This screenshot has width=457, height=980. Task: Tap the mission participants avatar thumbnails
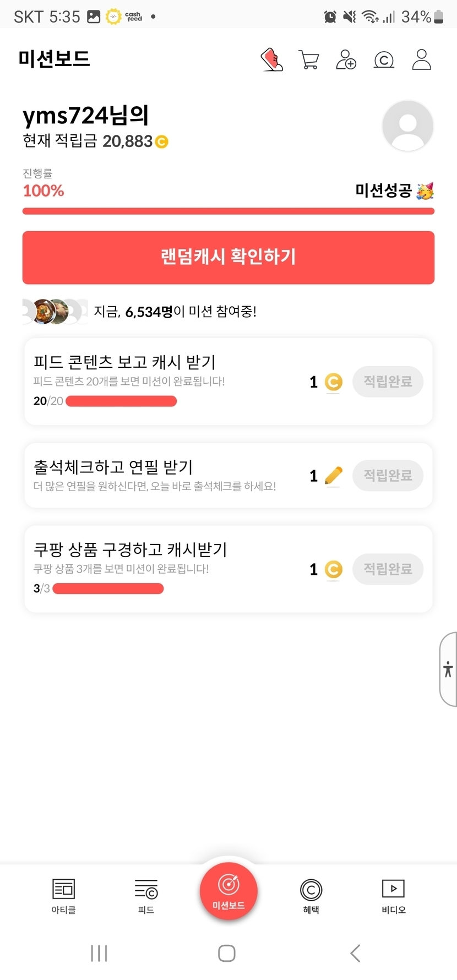pos(55,312)
